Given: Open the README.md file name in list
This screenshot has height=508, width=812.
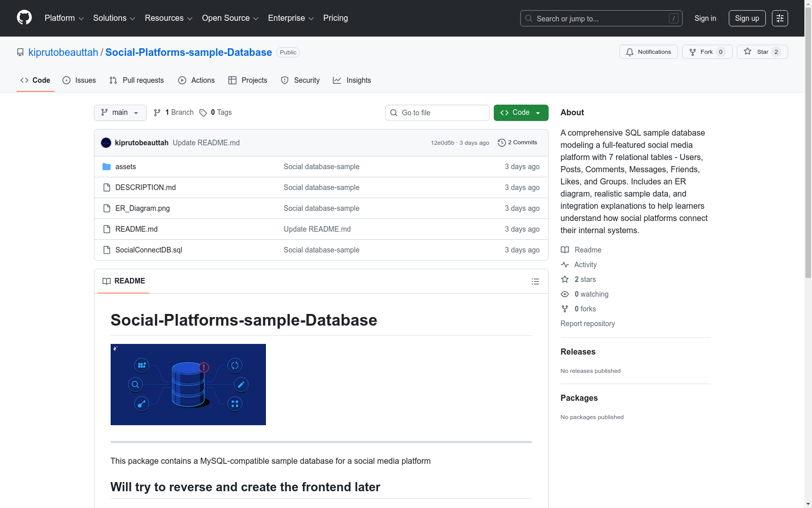Looking at the screenshot, I should click(137, 229).
